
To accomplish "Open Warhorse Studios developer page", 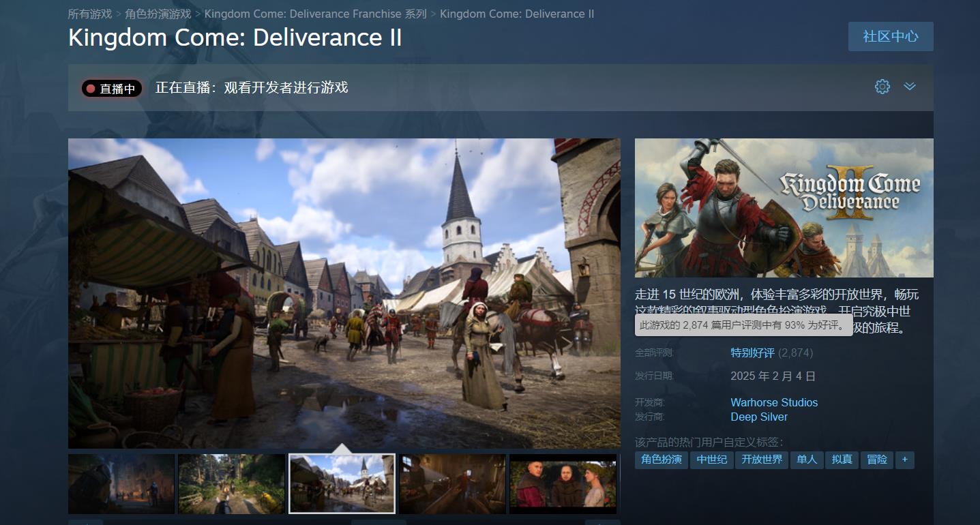I will pos(773,402).
